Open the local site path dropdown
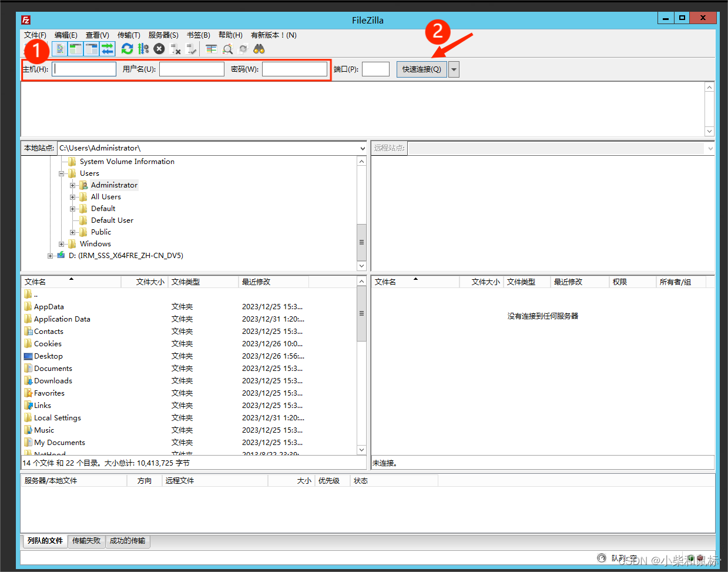The height and width of the screenshot is (572, 728). [x=362, y=148]
